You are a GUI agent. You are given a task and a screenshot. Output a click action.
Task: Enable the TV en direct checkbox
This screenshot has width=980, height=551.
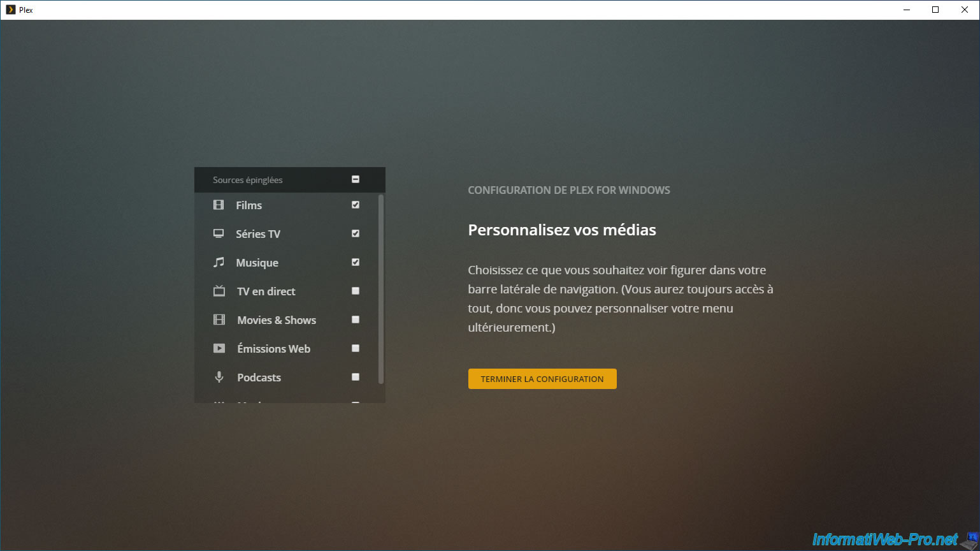tap(356, 291)
